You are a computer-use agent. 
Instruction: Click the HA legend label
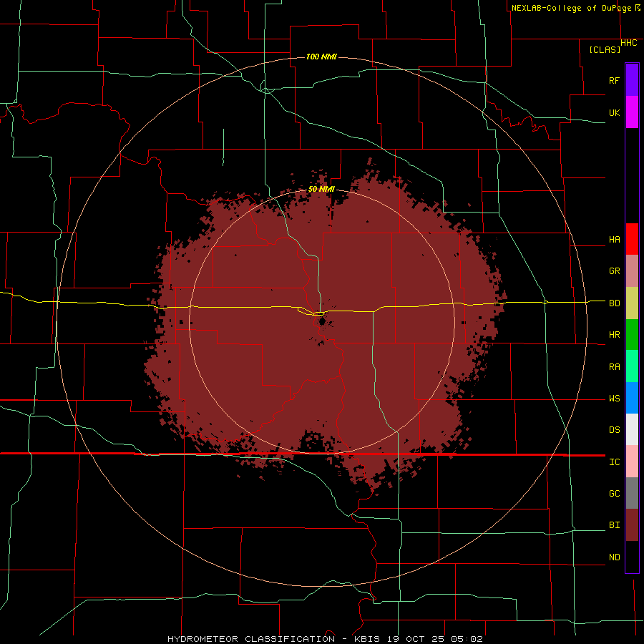614,240
